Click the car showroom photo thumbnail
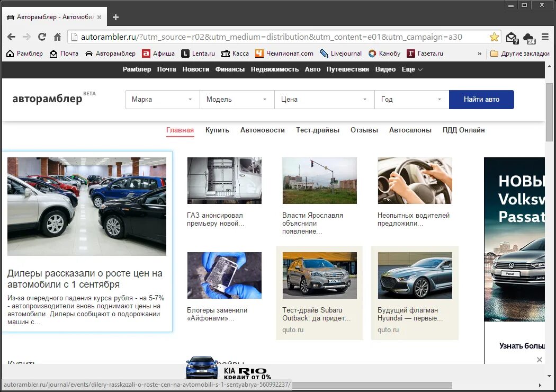 point(87,207)
